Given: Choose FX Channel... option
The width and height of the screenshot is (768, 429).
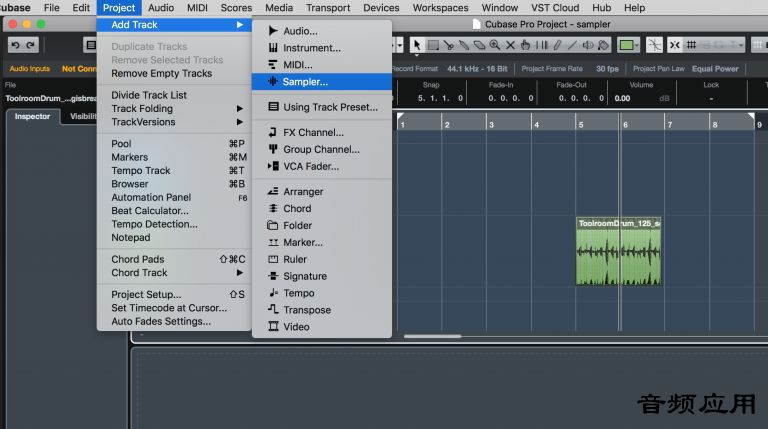Looking at the screenshot, I should pyautogui.click(x=322, y=133).
